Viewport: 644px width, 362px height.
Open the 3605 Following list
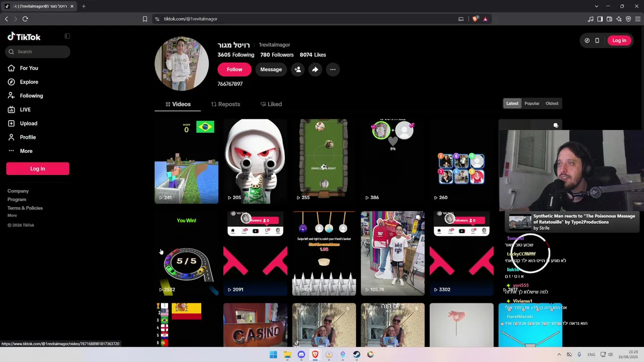[x=236, y=55]
